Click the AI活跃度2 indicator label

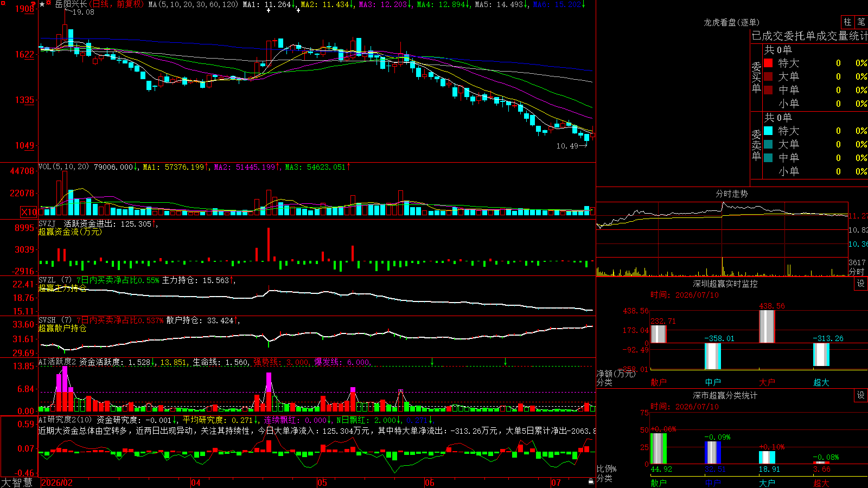(58, 362)
